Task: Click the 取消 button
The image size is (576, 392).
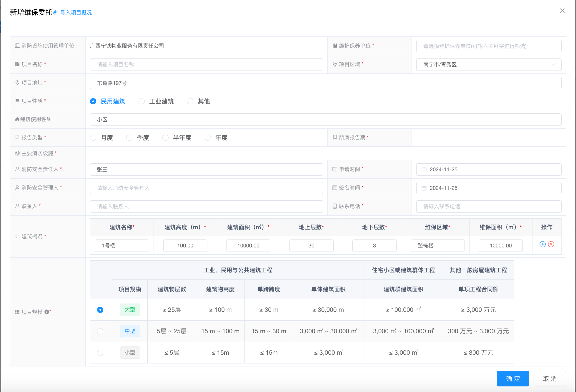Action: point(550,378)
